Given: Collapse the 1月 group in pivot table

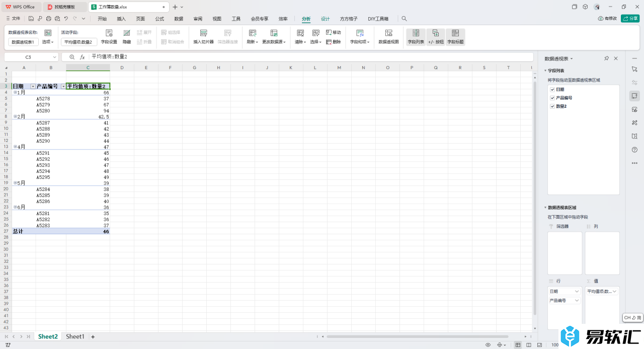Looking at the screenshot, I should pos(15,92).
